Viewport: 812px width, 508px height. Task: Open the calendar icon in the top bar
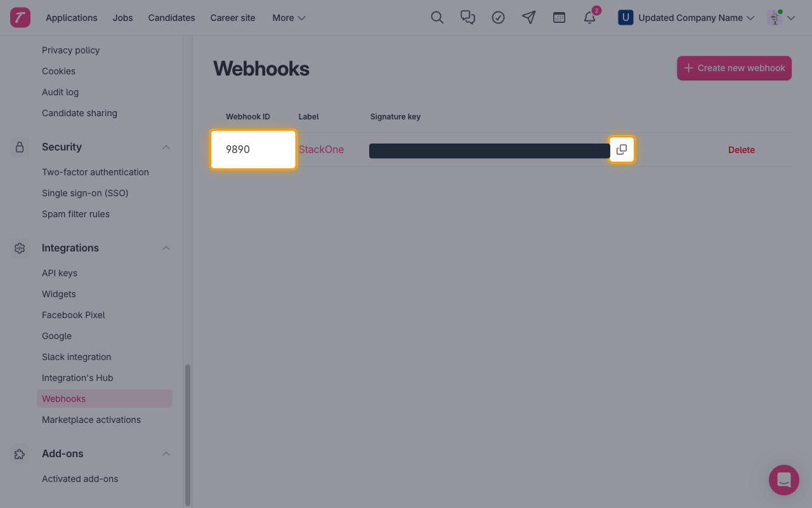tap(559, 18)
